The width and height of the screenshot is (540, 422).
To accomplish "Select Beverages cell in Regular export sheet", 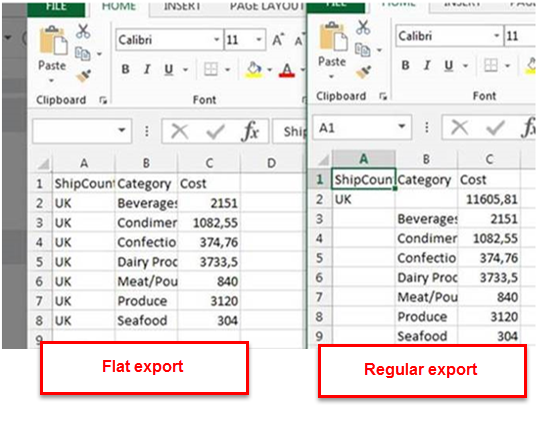I will coord(427,219).
